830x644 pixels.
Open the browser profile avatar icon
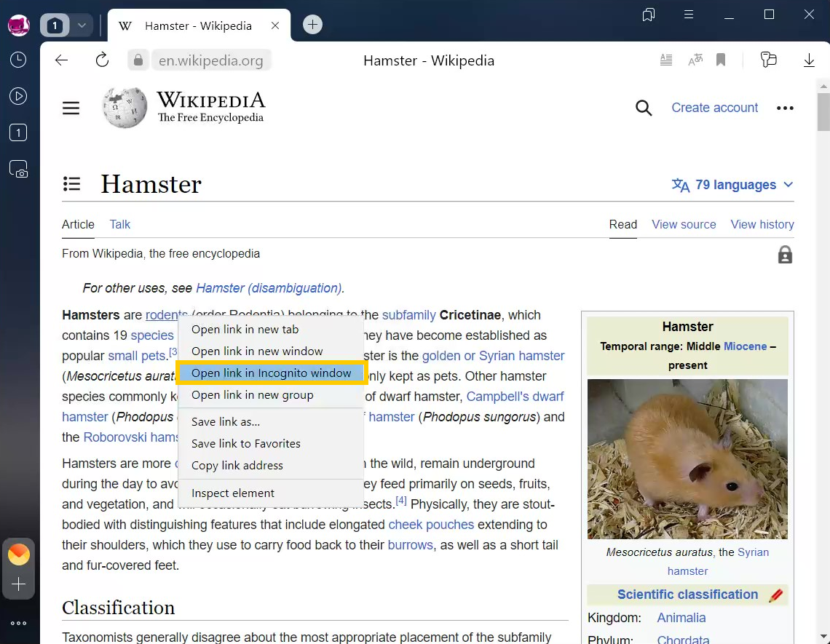[x=18, y=25]
